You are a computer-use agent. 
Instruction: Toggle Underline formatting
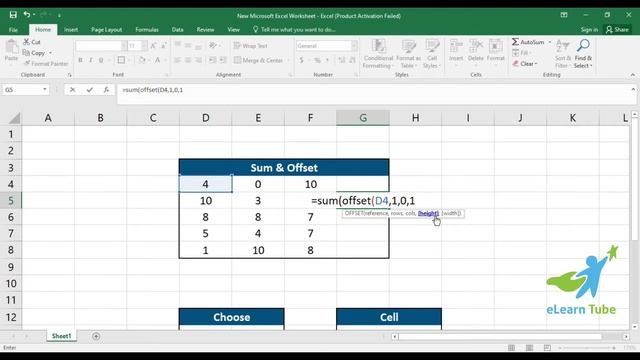coord(101,60)
